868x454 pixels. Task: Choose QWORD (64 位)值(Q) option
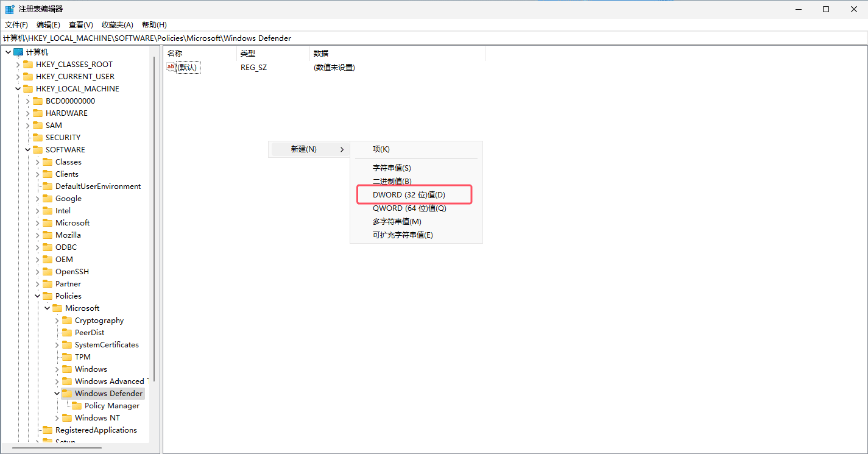coord(416,208)
